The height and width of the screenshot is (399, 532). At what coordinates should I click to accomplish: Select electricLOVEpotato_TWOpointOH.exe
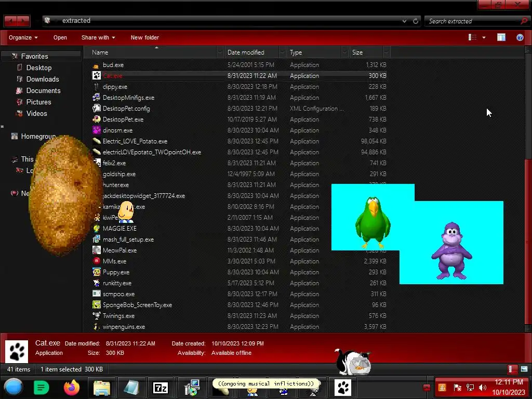pyautogui.click(x=152, y=152)
